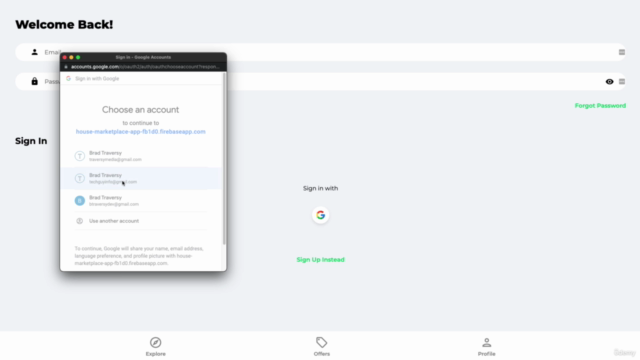Screen dimensions: 640x360
Task: Click the Google sign-in logo button
Action: (320, 215)
